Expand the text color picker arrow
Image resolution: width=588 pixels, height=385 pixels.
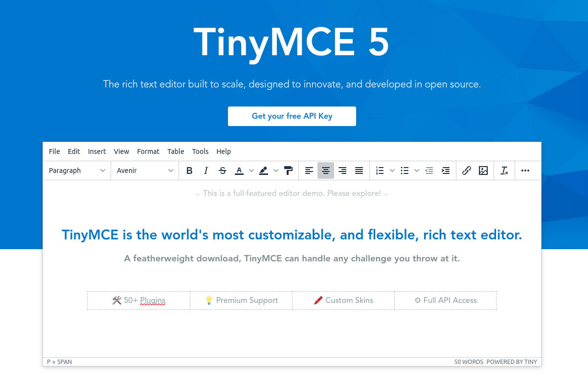click(251, 171)
